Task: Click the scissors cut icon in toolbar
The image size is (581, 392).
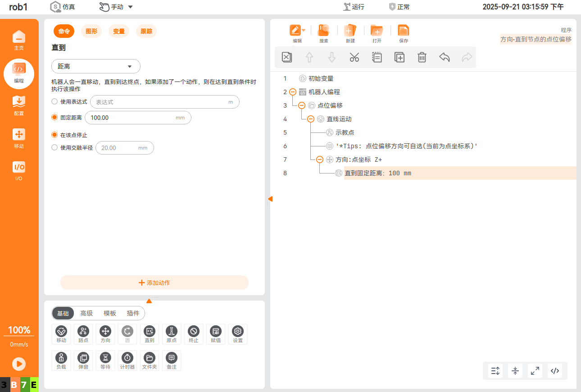Action: (x=354, y=57)
